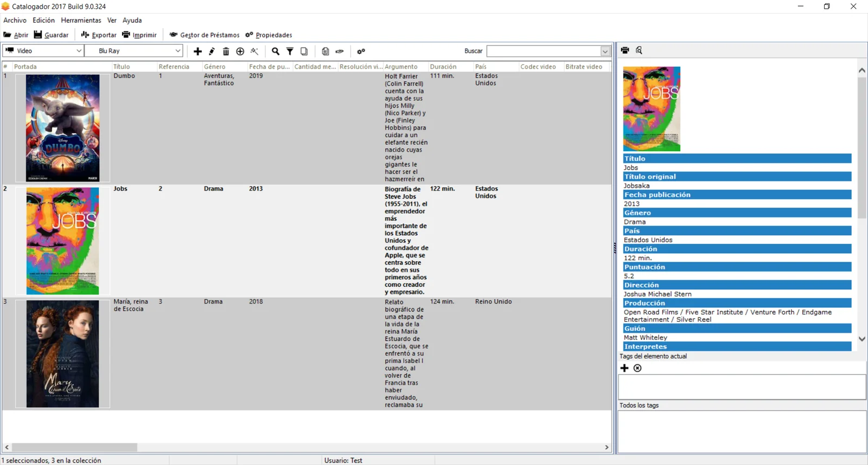Click the list's horizontal scrollbar thumb
868x465 pixels.
pos(74,447)
